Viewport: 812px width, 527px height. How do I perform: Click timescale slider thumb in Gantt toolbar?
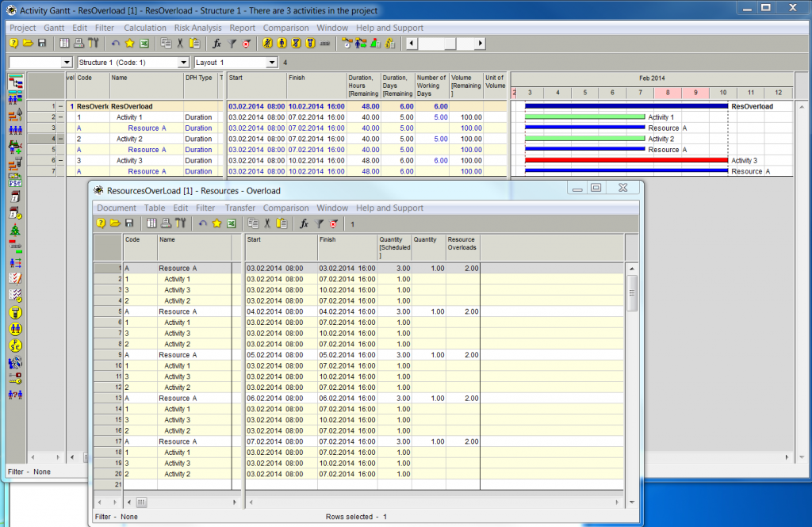point(450,44)
